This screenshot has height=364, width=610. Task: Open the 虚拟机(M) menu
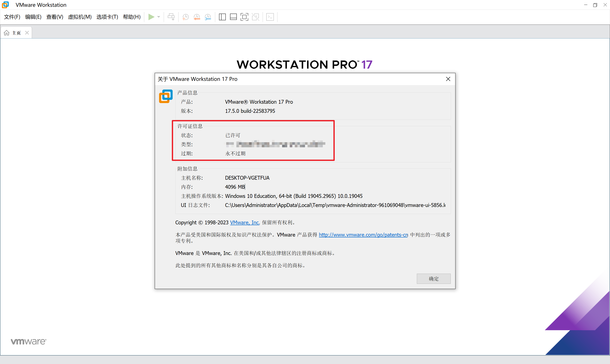80,17
